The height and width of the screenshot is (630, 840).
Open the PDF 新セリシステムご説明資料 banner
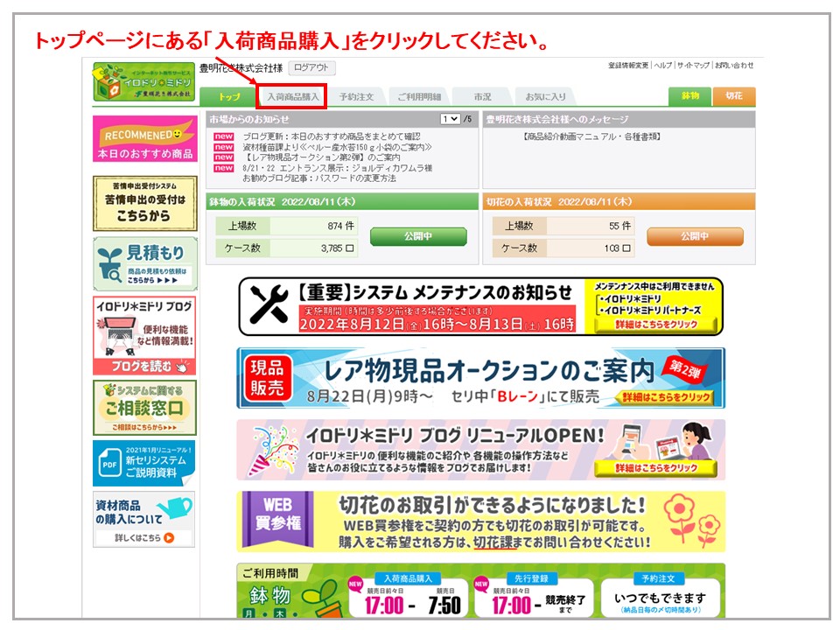pyautogui.click(x=144, y=464)
